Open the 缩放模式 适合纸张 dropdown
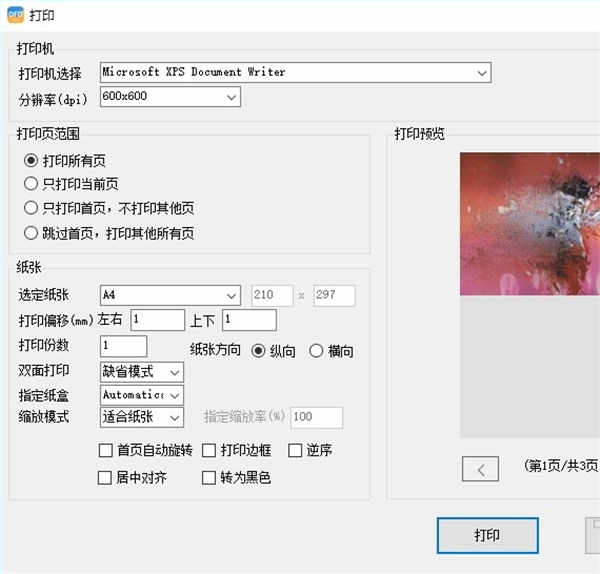600x574 pixels. 142,417
